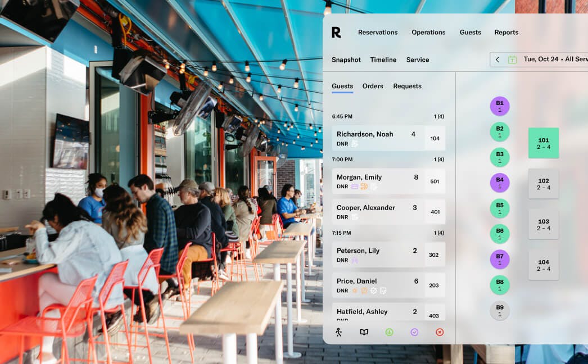588x364 pixels.
Task: Select table 103 on floor plan
Action: click(x=544, y=224)
